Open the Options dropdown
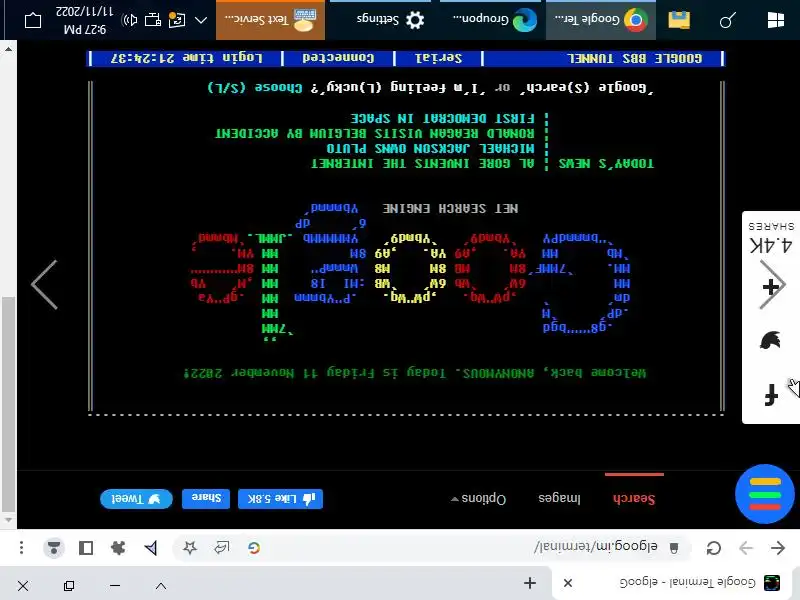The height and width of the screenshot is (600, 800). (x=479, y=498)
